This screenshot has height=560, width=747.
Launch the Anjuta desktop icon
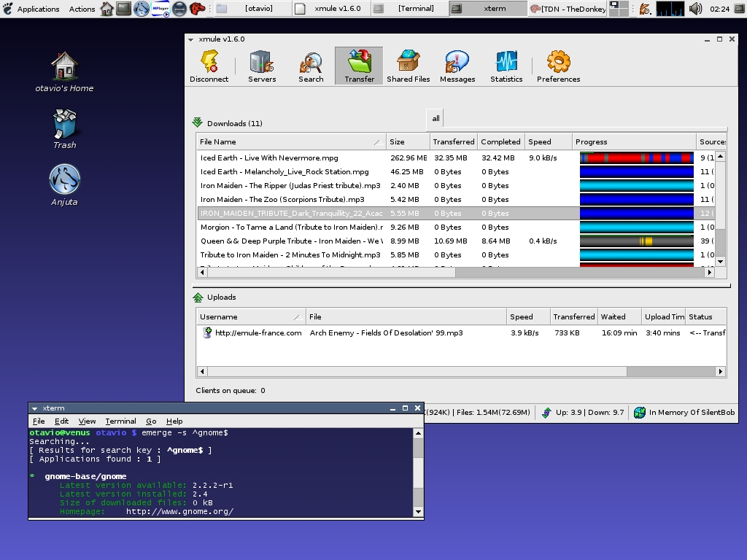click(x=64, y=184)
